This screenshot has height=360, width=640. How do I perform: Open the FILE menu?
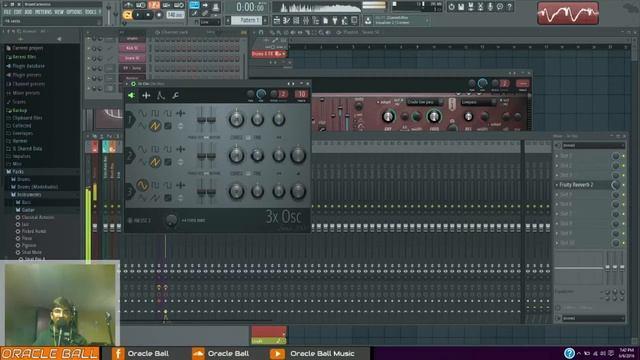[7, 12]
